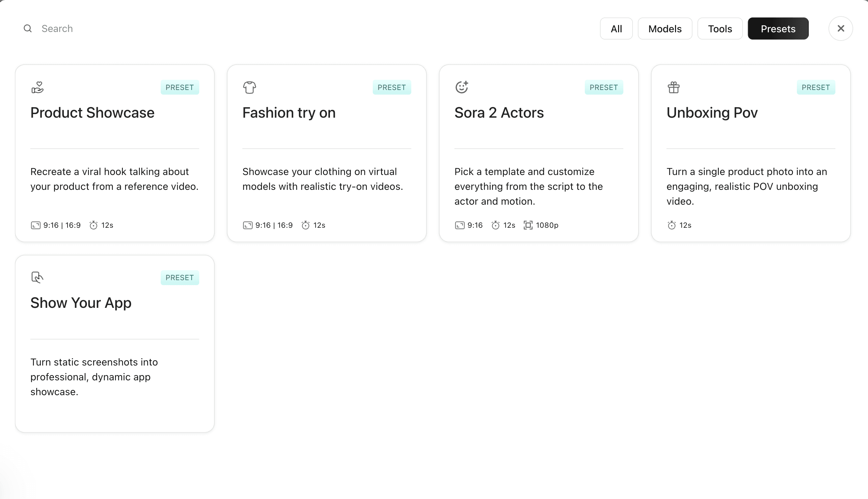Switch to the All filter tab

click(616, 29)
